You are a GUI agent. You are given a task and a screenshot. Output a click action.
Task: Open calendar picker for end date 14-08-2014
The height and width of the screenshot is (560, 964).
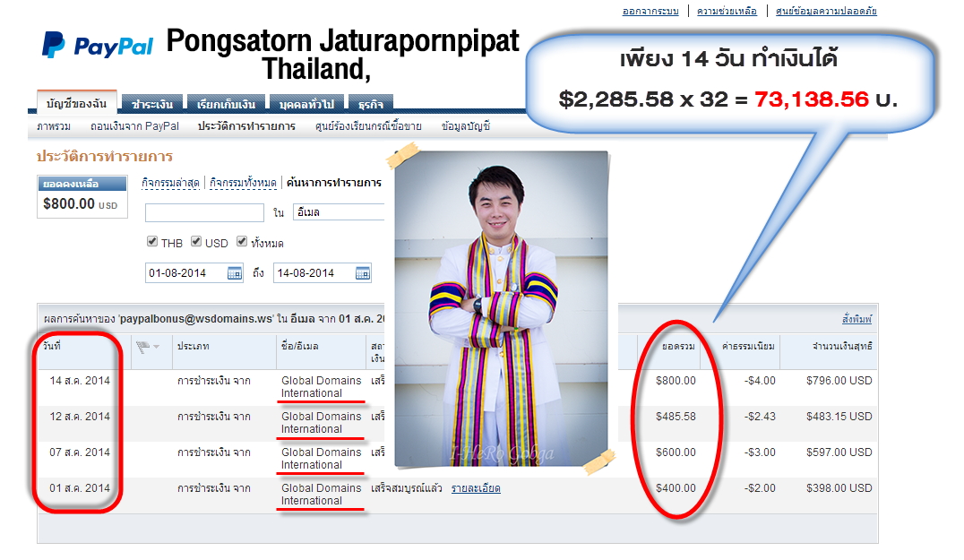(x=363, y=273)
